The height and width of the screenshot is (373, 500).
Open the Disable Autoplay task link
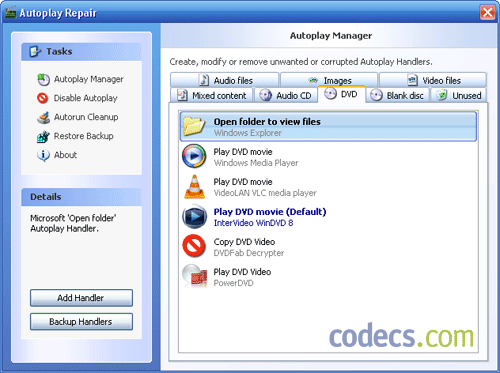pos(86,98)
